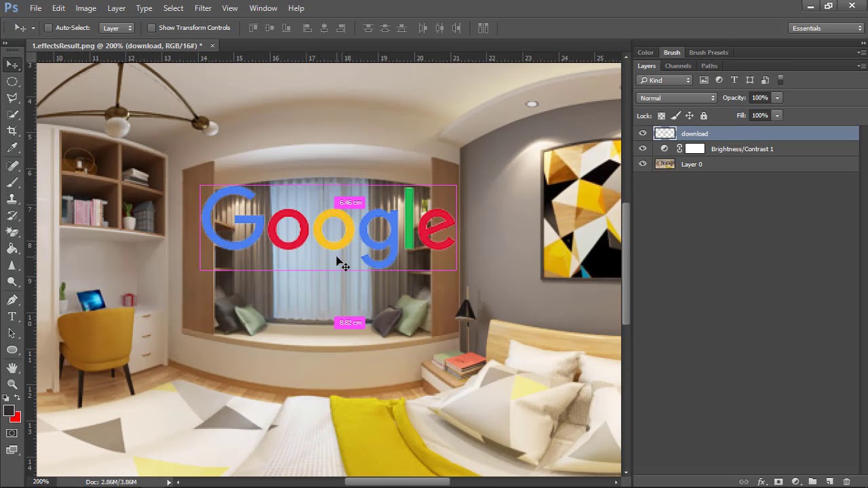
Task: Click the red background color swatch
Action: [x=17, y=418]
